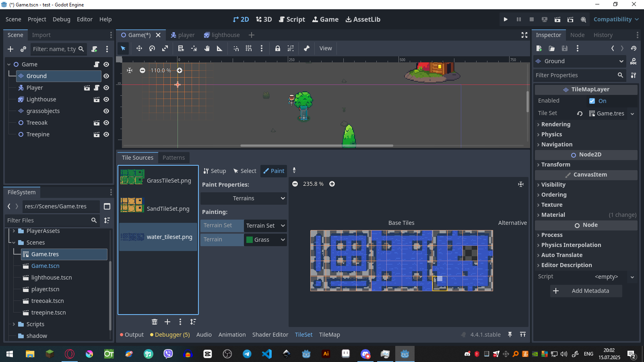This screenshot has width=644, height=362.
Task: Open the Terrain Set dropdown
Action: click(x=265, y=226)
